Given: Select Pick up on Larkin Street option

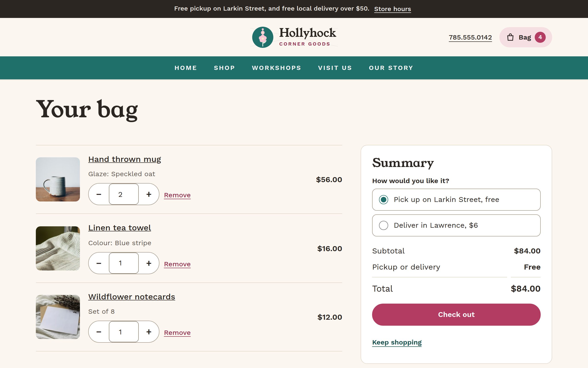Looking at the screenshot, I should pyautogui.click(x=456, y=200).
